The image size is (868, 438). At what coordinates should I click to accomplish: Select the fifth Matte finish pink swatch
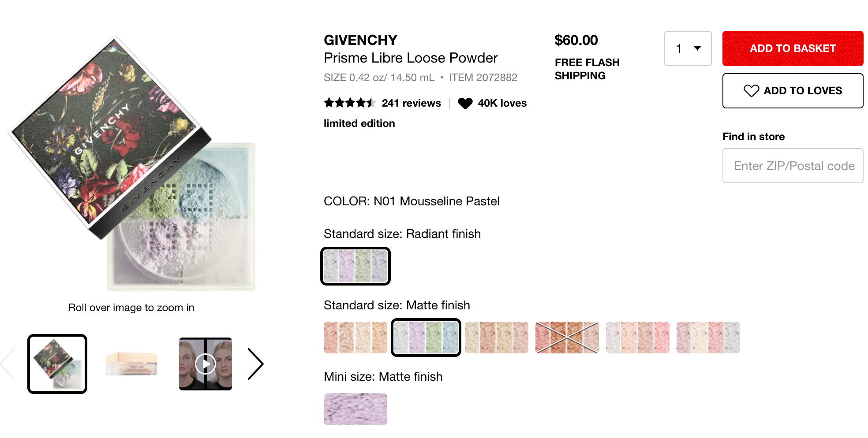(638, 338)
